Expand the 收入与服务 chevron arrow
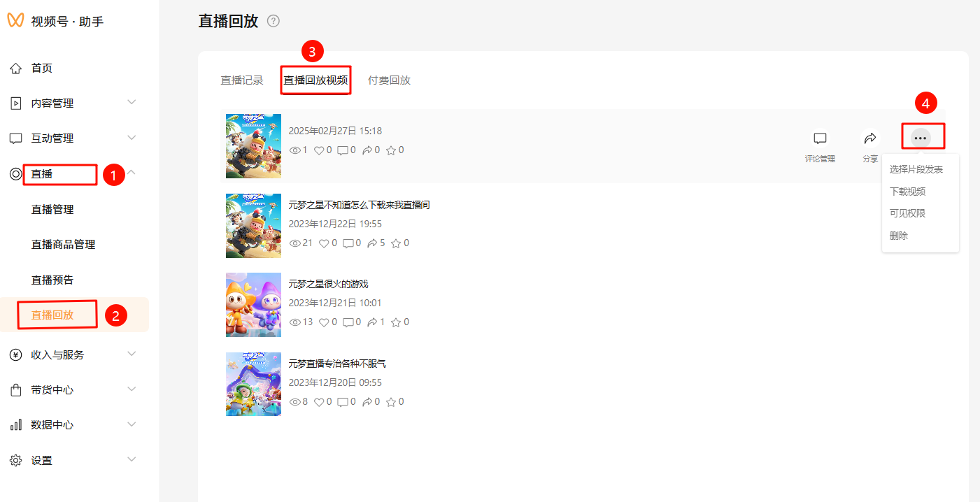The image size is (980, 502). tap(132, 354)
